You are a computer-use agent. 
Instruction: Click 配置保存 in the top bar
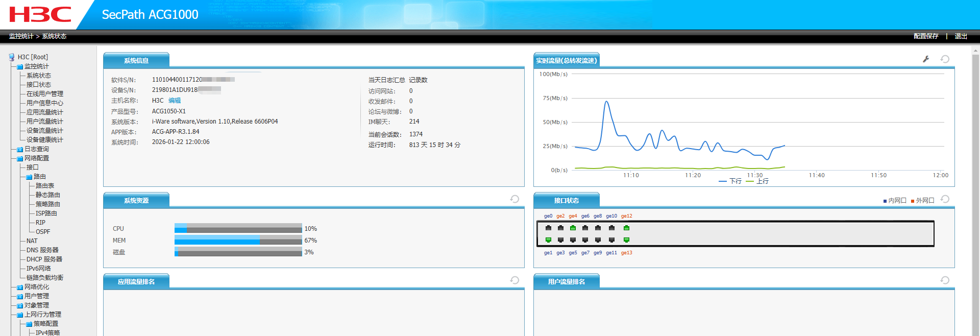[x=926, y=36]
